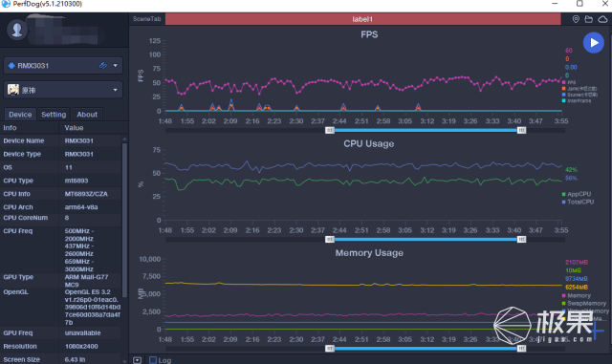Click the scroll down arrow of info panel
This screenshot has height=364, width=612.
pyautogui.click(x=125, y=361)
